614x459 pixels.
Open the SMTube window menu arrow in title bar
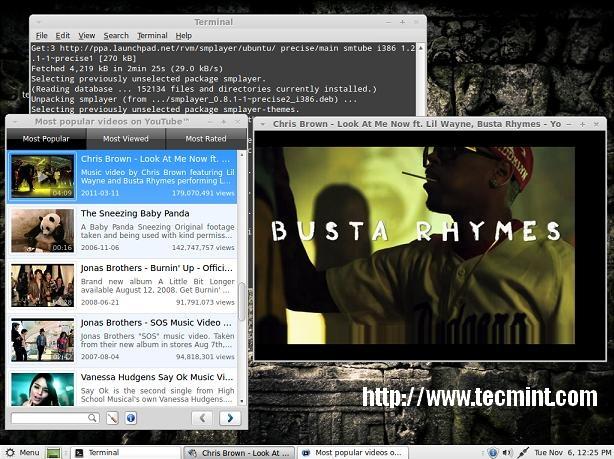pyautogui.click(x=15, y=122)
